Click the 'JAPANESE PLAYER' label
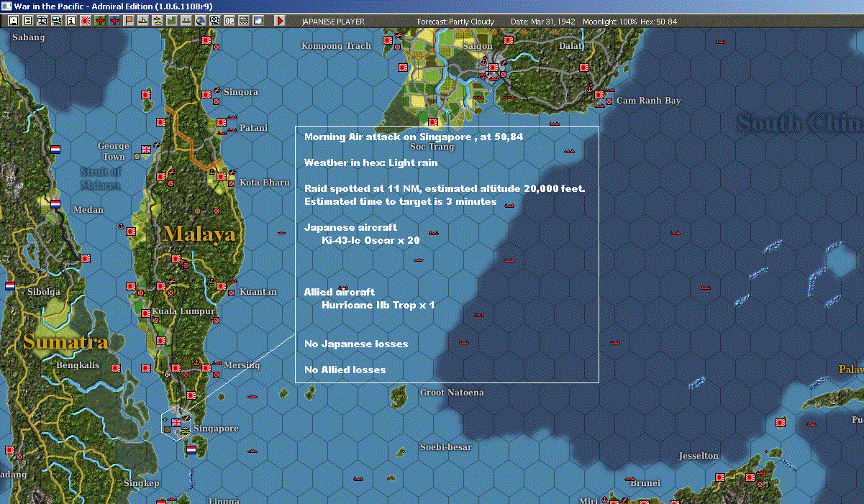This screenshot has height=504, width=864. [334, 22]
